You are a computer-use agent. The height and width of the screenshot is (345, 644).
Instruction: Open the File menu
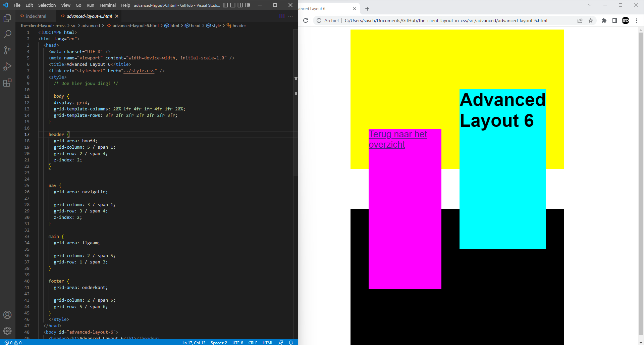coord(17,5)
